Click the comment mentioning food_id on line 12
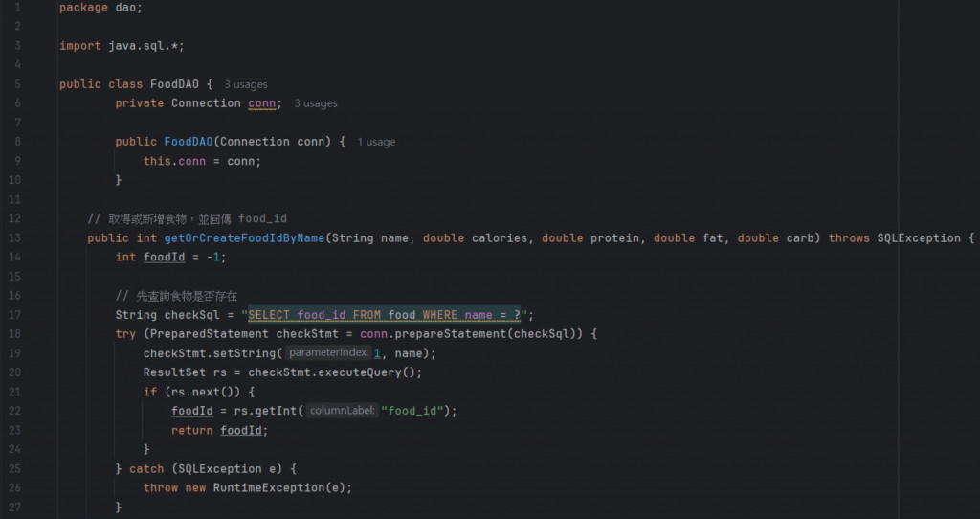This screenshot has height=519, width=980. (x=187, y=219)
